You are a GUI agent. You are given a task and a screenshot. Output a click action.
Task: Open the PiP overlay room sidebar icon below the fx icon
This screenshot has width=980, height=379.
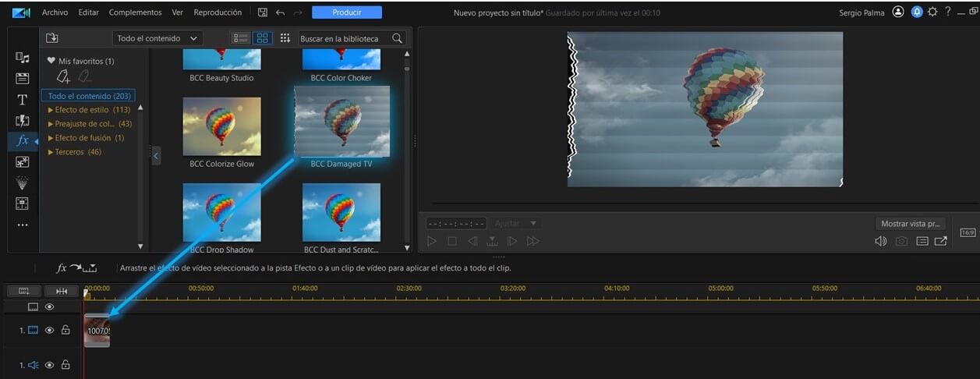click(23, 162)
